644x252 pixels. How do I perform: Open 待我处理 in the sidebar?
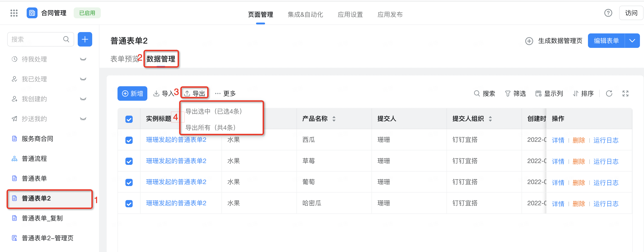34,59
